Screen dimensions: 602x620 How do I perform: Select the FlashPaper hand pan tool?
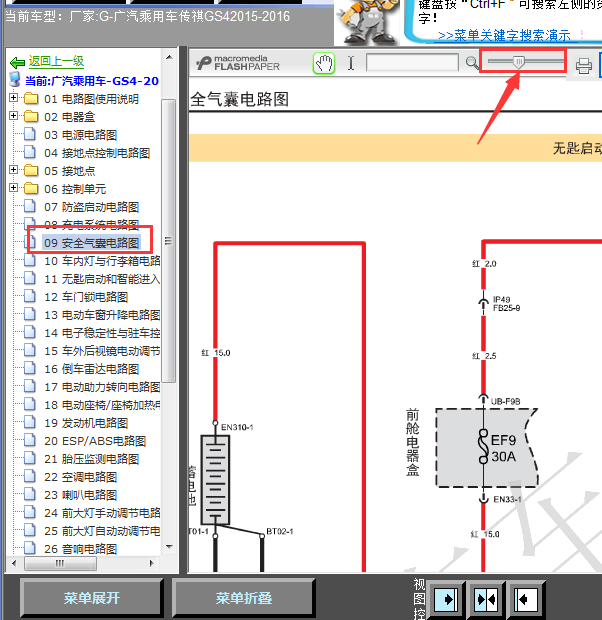pyautogui.click(x=324, y=63)
